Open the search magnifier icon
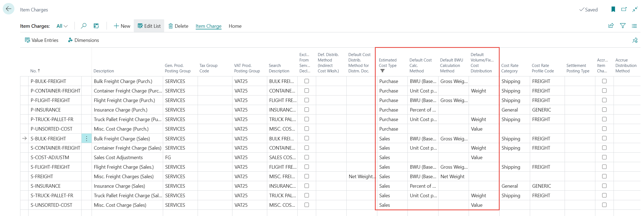 [84, 26]
